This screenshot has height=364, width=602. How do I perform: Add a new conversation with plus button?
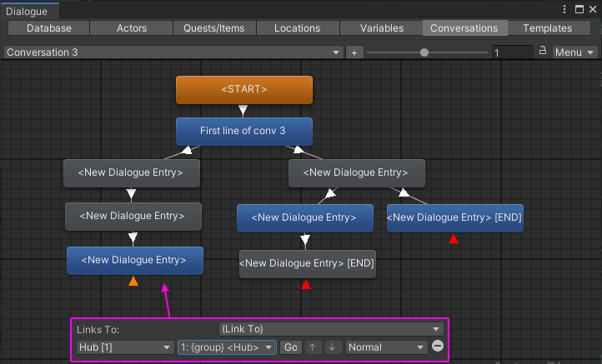[x=354, y=52]
